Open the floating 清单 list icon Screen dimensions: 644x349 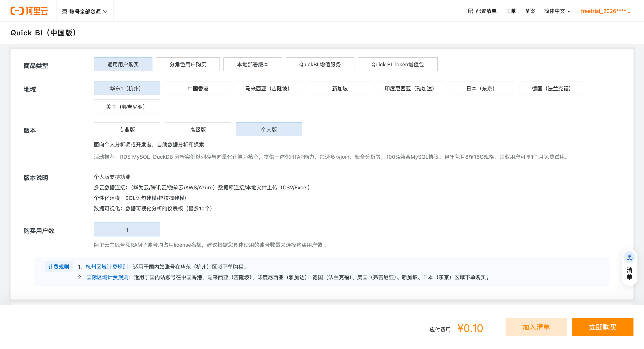pyautogui.click(x=629, y=257)
